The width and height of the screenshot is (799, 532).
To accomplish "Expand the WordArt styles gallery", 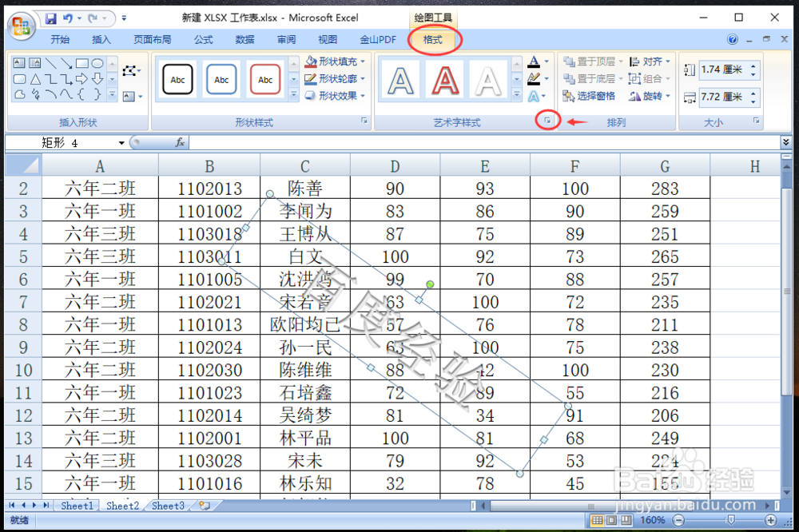I will pyautogui.click(x=517, y=95).
